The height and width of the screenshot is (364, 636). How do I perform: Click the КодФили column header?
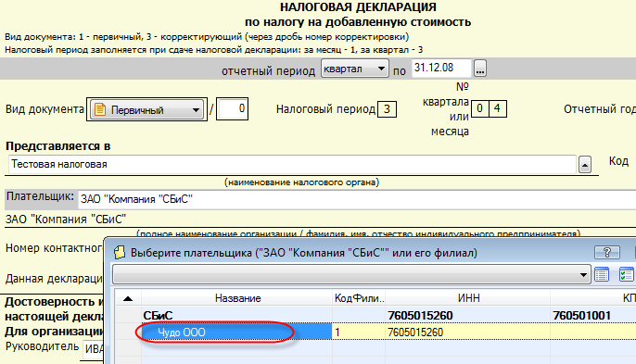point(359,298)
